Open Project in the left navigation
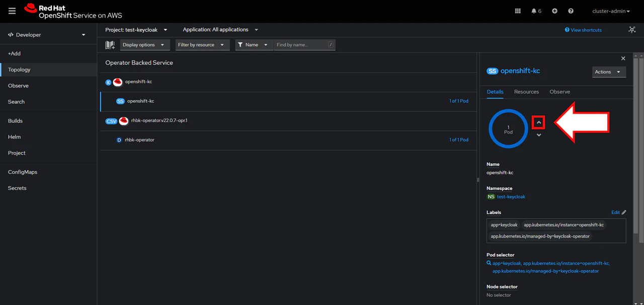The image size is (644, 305). click(x=48, y=153)
